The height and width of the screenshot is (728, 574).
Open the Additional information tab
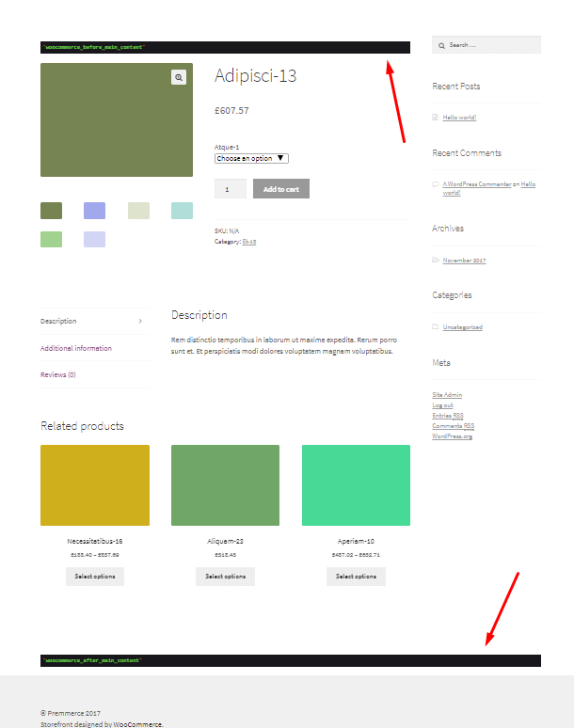click(x=76, y=348)
